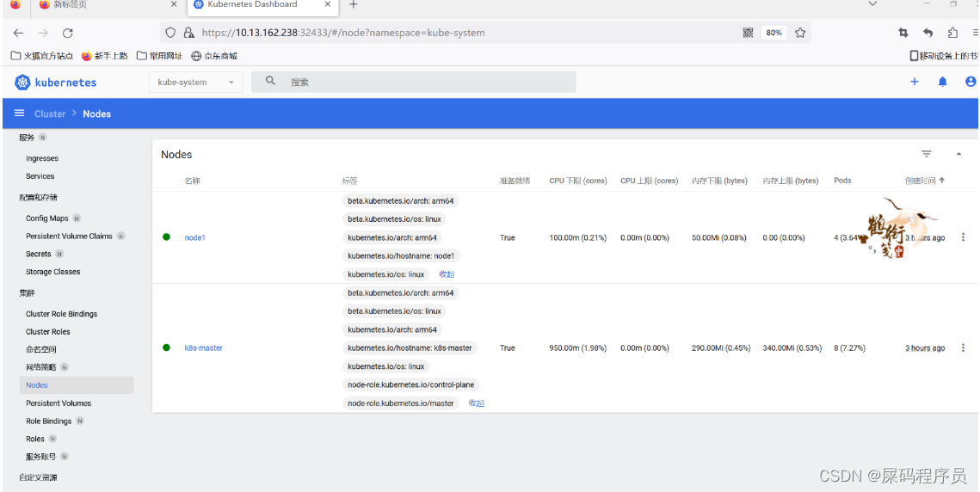The width and height of the screenshot is (980, 492).
Task: Click the browser address bar URL
Action: click(x=343, y=33)
